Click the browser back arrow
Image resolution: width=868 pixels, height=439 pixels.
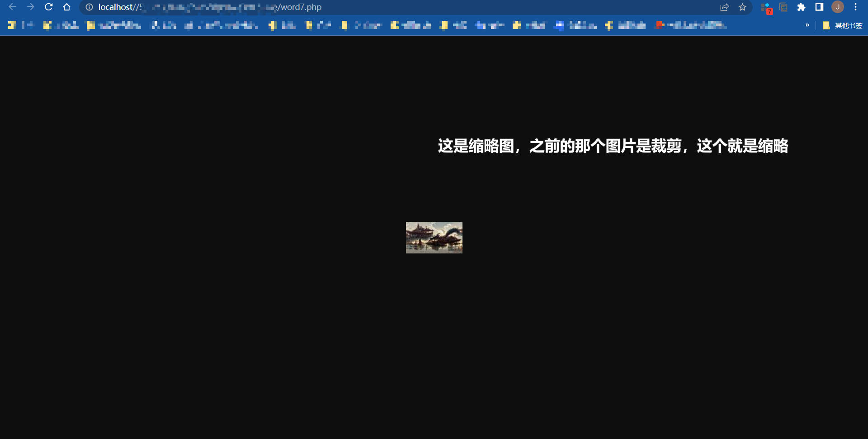(12, 7)
